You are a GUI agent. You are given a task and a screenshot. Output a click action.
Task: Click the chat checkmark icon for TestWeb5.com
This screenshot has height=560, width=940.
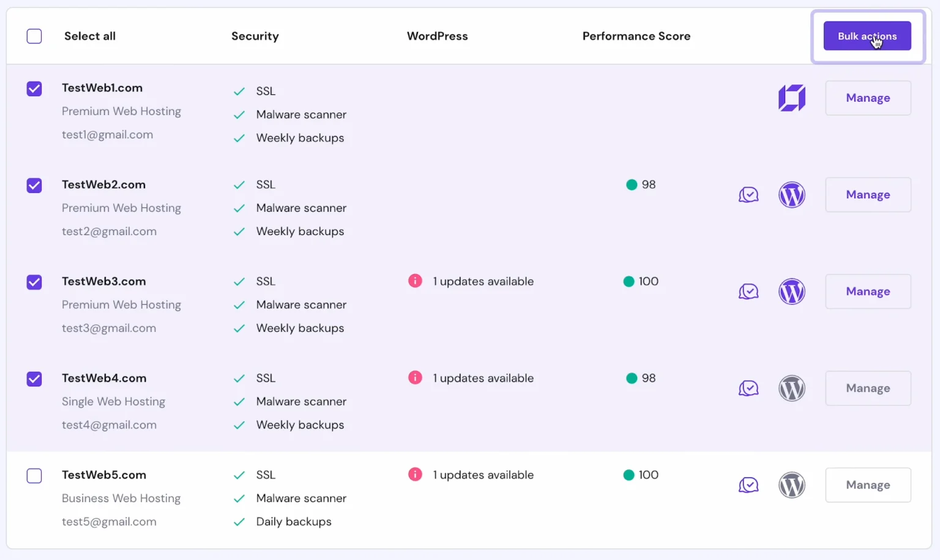[x=748, y=485]
